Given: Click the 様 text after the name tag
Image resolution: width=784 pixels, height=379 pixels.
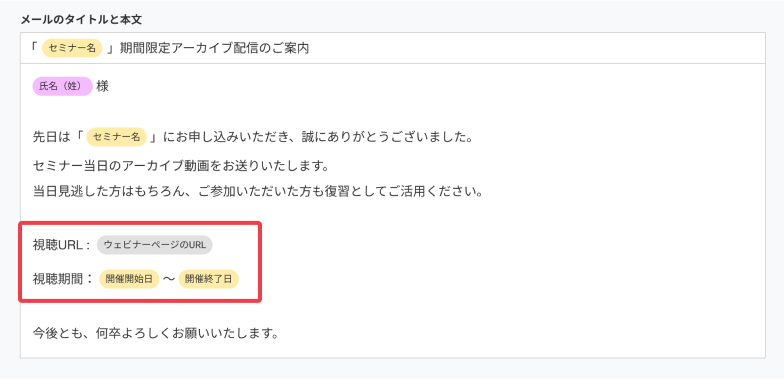Looking at the screenshot, I should 102,86.
